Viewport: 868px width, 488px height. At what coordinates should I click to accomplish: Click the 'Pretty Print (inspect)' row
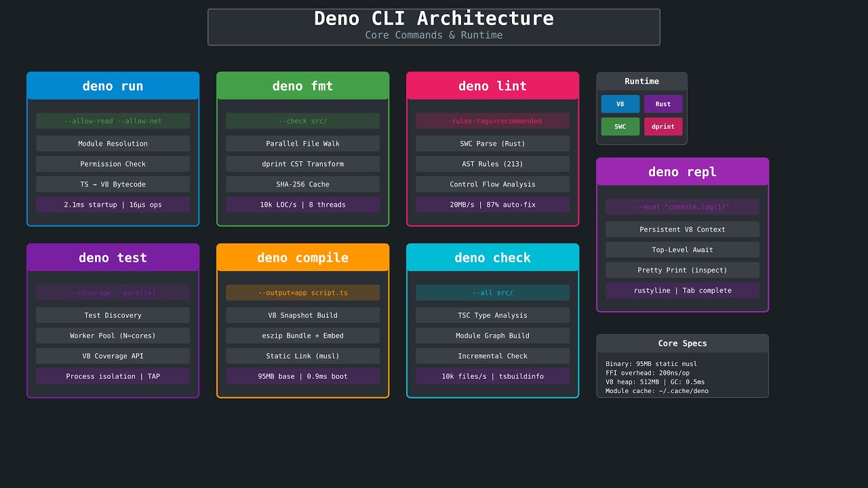[x=683, y=270]
